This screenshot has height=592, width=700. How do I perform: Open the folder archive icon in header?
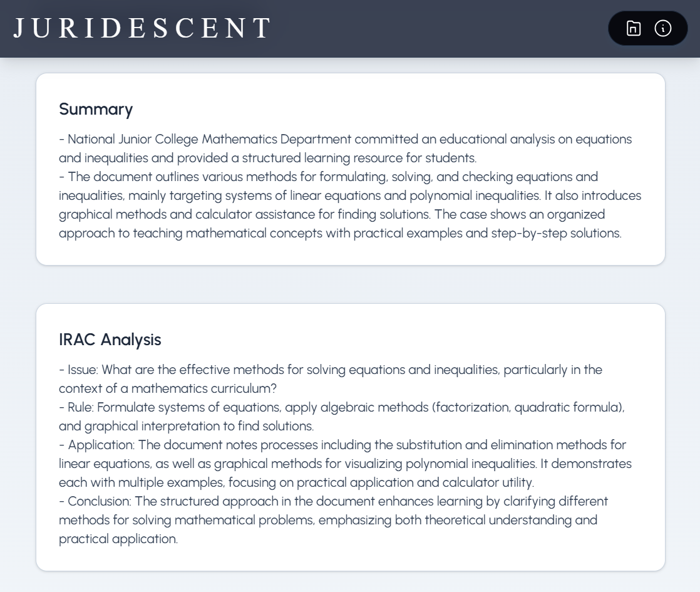(x=634, y=28)
